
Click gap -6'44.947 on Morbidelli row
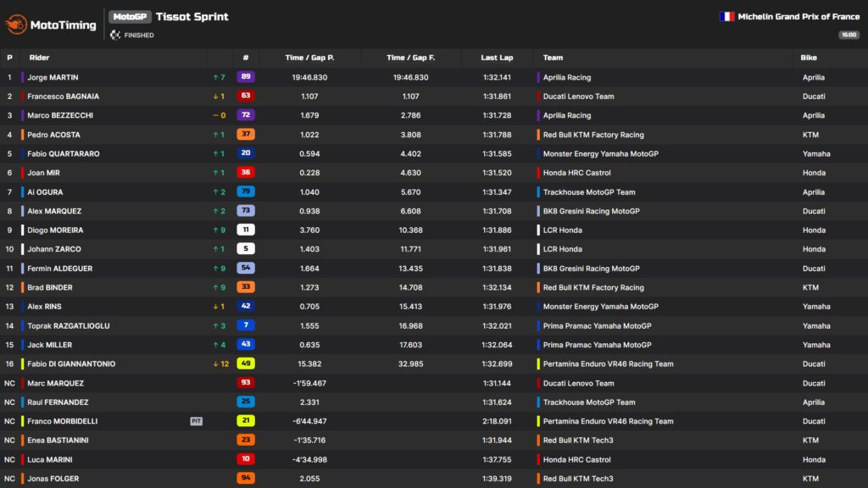309,421
